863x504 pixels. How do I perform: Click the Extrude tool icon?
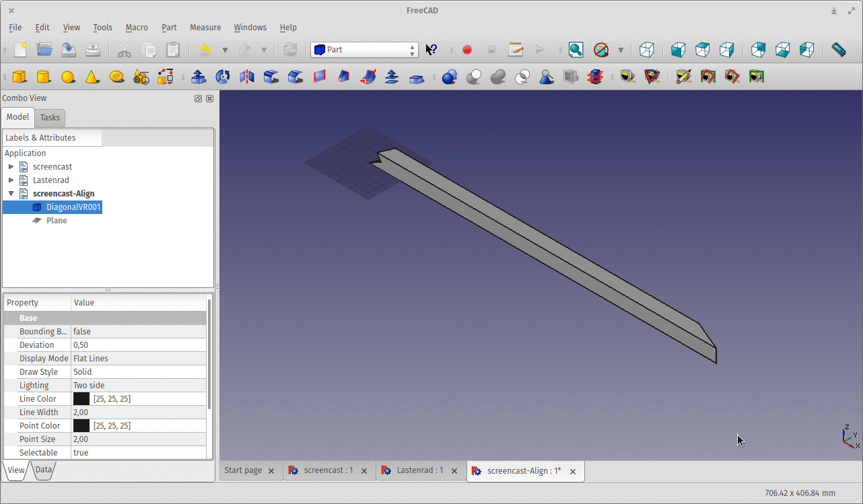click(x=199, y=77)
